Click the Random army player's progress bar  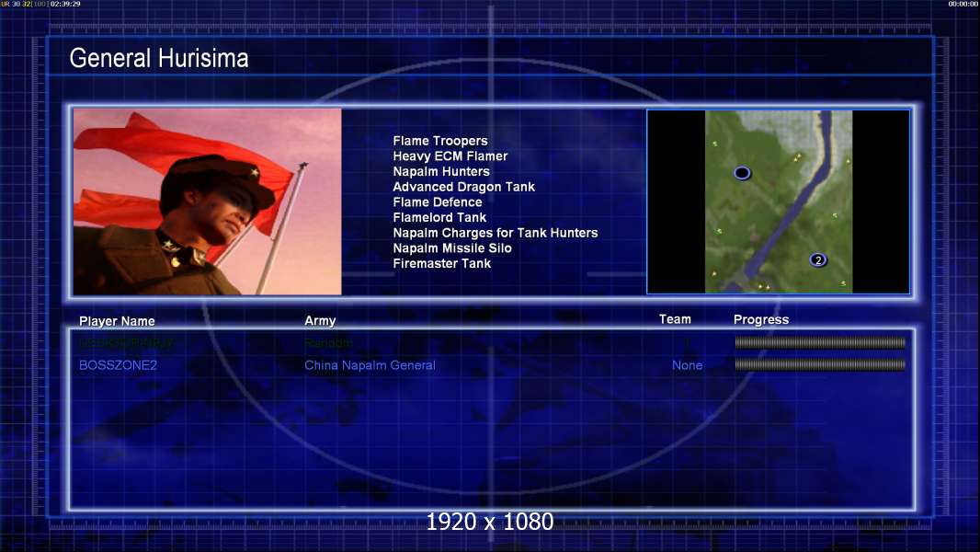pos(820,342)
